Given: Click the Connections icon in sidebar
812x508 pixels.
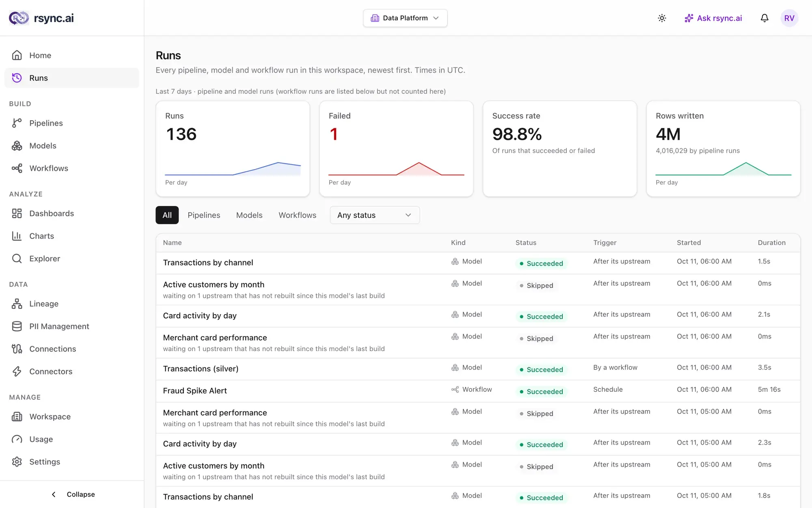Looking at the screenshot, I should click(x=17, y=349).
